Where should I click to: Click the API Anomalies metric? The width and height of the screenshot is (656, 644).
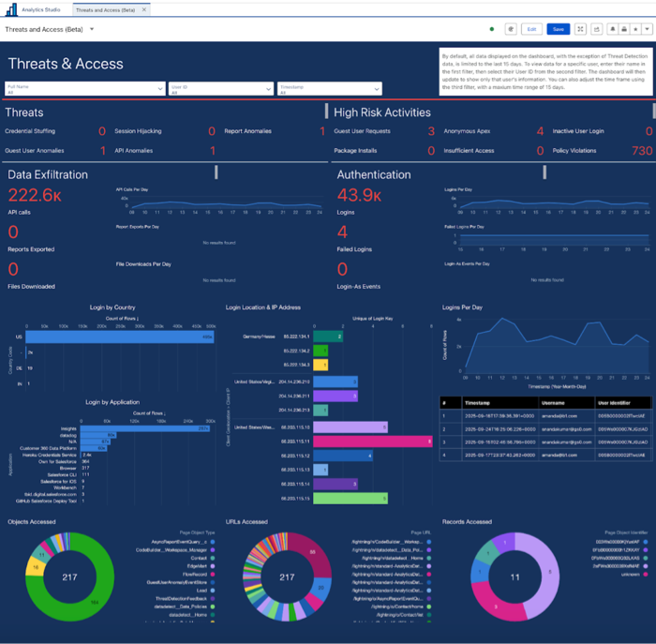click(x=165, y=151)
